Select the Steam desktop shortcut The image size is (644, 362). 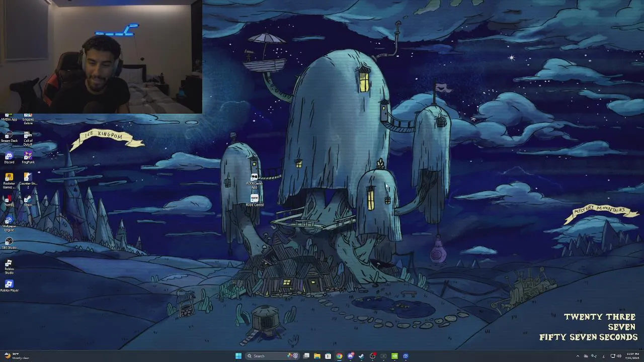(x=28, y=201)
